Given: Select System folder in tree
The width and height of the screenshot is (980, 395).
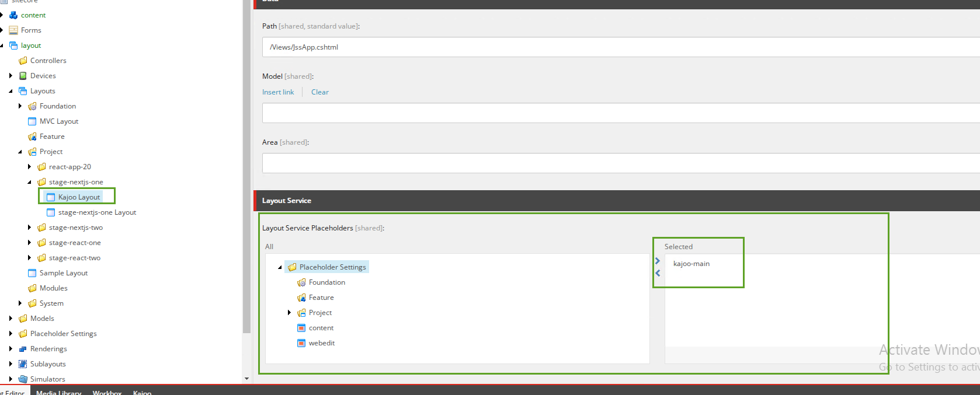Looking at the screenshot, I should (51, 303).
